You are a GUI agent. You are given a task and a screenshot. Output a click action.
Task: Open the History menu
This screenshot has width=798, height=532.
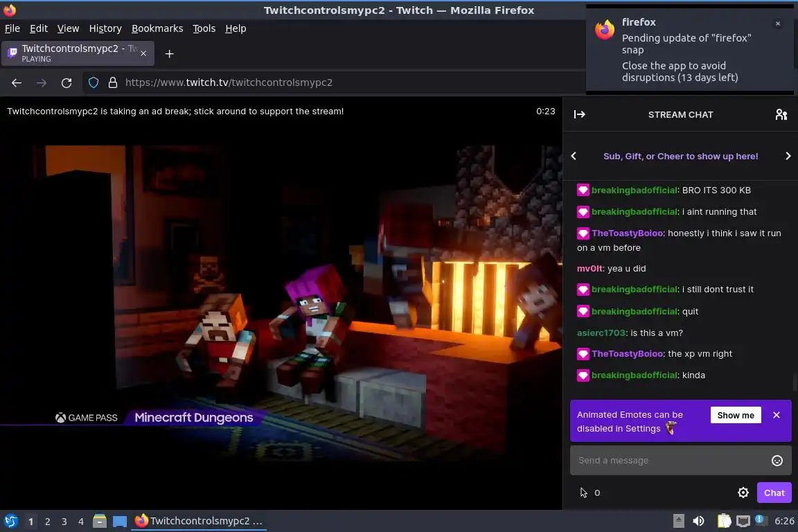point(105,28)
